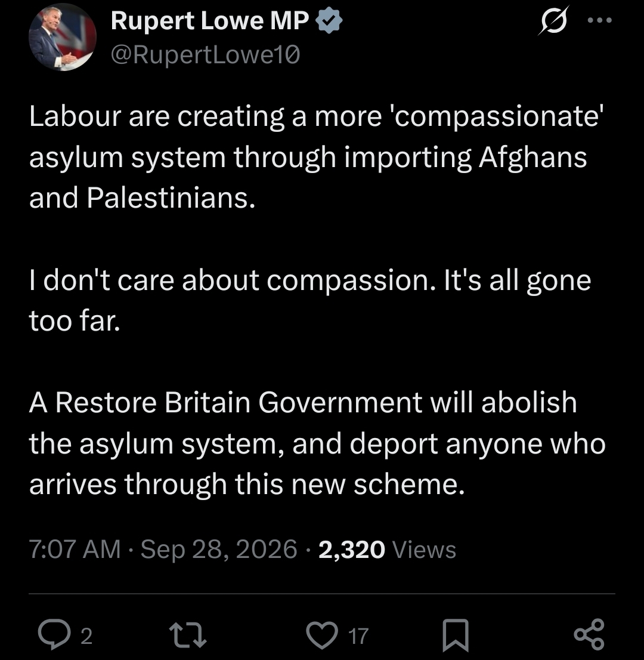Click the reply speech bubble icon
644x660 pixels.
(55, 634)
